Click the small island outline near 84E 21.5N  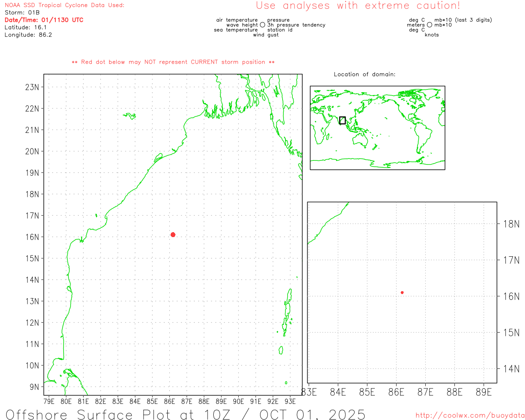click(x=130, y=116)
